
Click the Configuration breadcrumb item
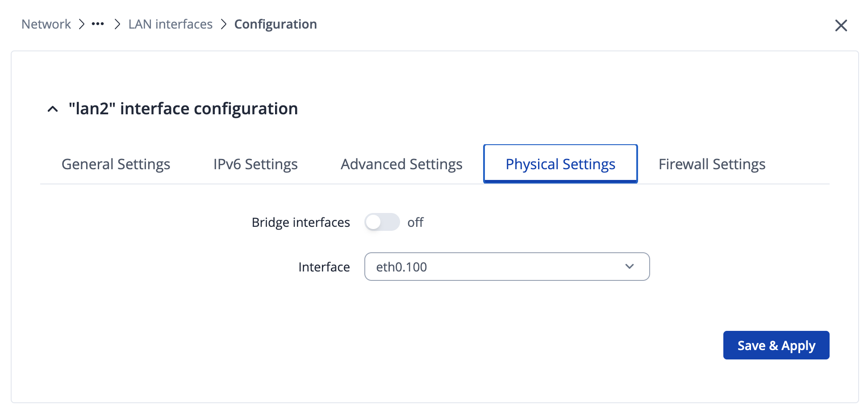pyautogui.click(x=275, y=24)
